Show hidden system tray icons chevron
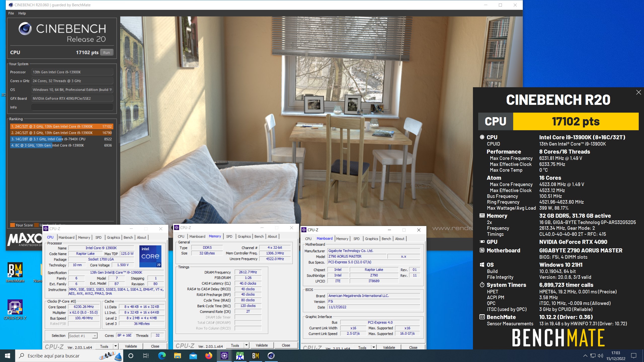Screen dimensions: 644x362 (x=585, y=356)
